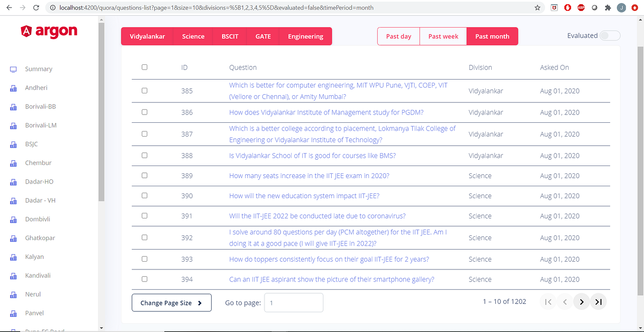Open the PGDM question about Vidyalankar Institute
The image size is (644, 332).
pyautogui.click(x=326, y=112)
